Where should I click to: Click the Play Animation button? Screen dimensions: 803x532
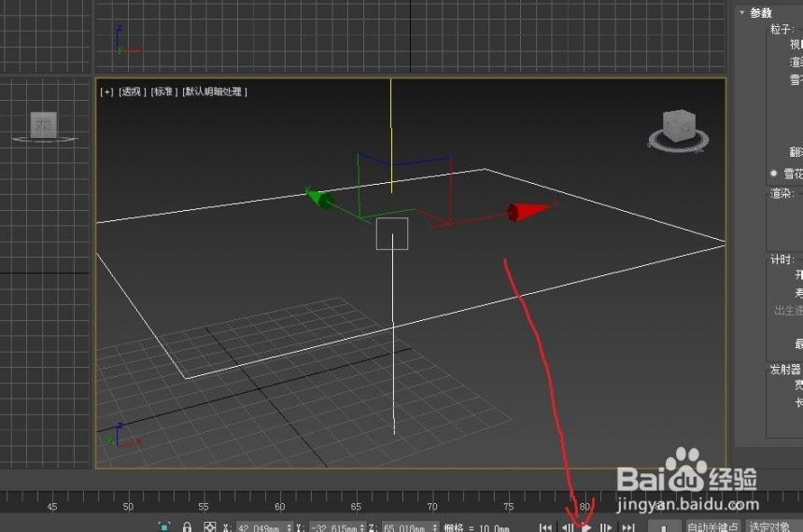pos(586,527)
